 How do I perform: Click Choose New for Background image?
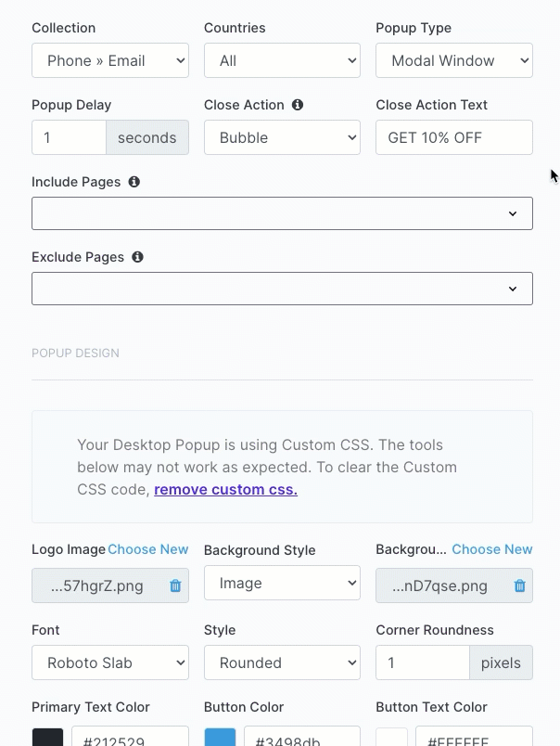[492, 549]
